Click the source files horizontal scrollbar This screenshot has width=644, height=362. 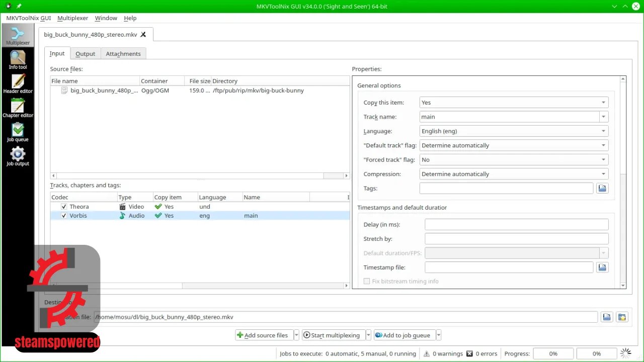coord(200,175)
